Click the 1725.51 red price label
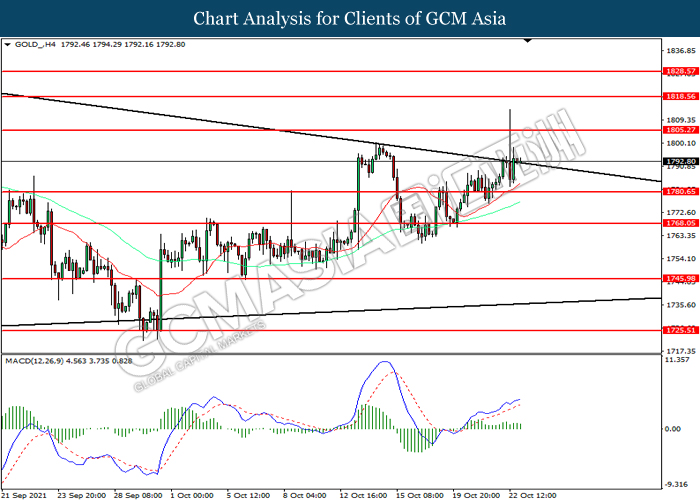The height and width of the screenshot is (500, 700). click(680, 330)
